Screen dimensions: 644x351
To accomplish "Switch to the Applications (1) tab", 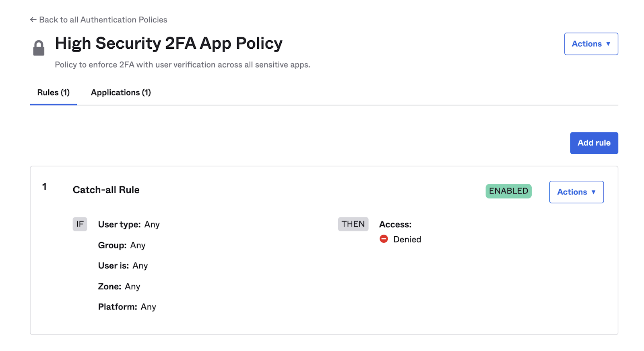I will pyautogui.click(x=121, y=93).
